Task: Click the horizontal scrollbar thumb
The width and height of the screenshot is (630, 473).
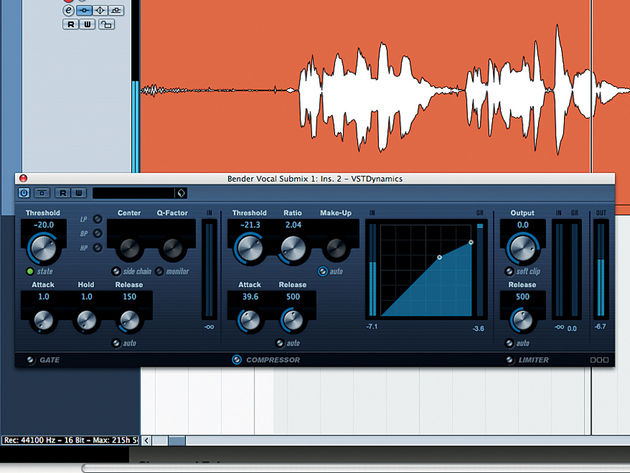Action: 177,441
